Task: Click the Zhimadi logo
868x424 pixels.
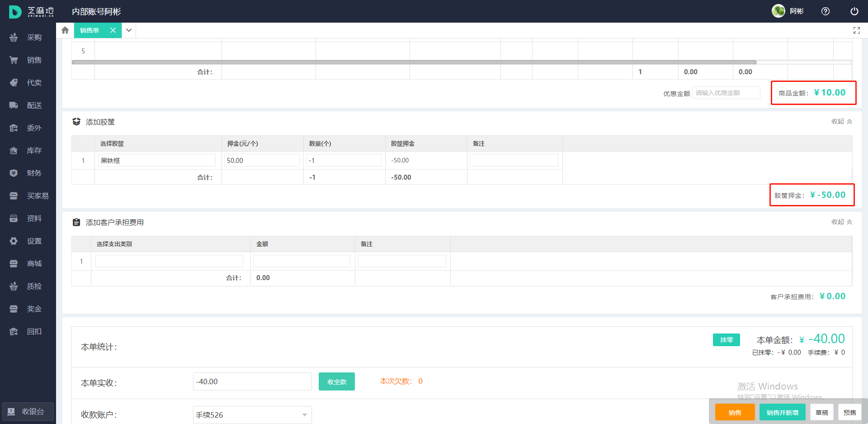Action: [31, 11]
